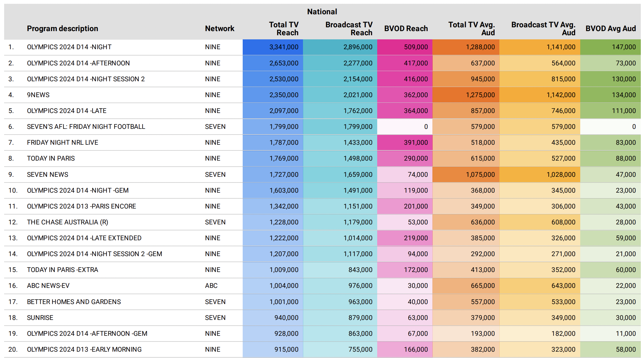
Task: Select OLYMPICS 2024 D14 -NIGHT -GEM row
Action: (322, 190)
